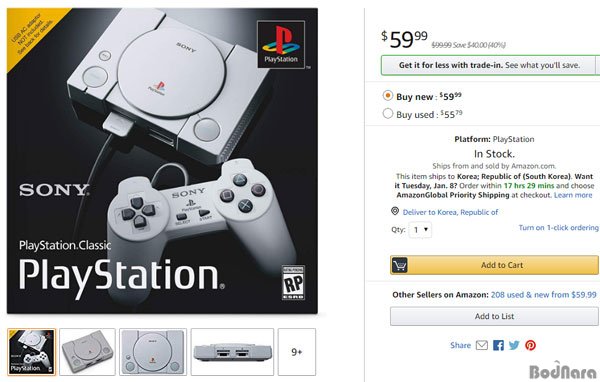Screen dimensions: 600x382
Task: Click the cart icon on Add to Cart
Action: click(399, 265)
